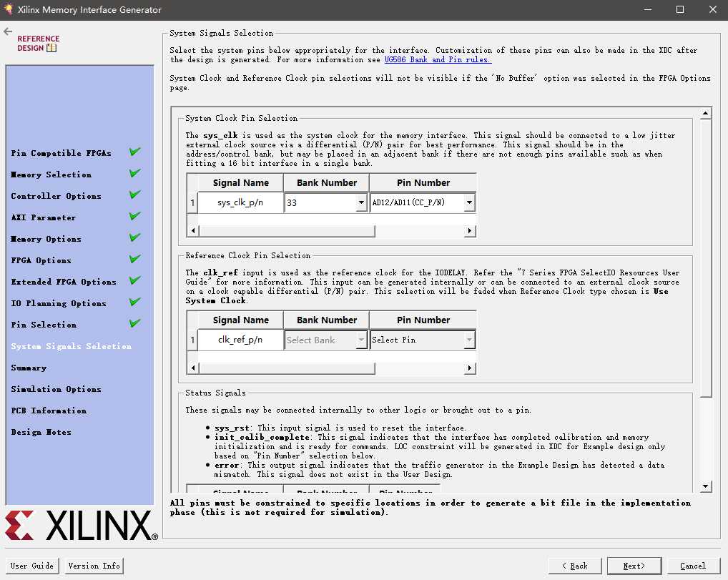The image size is (728, 580).
Task: Click scroll down arrow of main panel
Action: 705,486
